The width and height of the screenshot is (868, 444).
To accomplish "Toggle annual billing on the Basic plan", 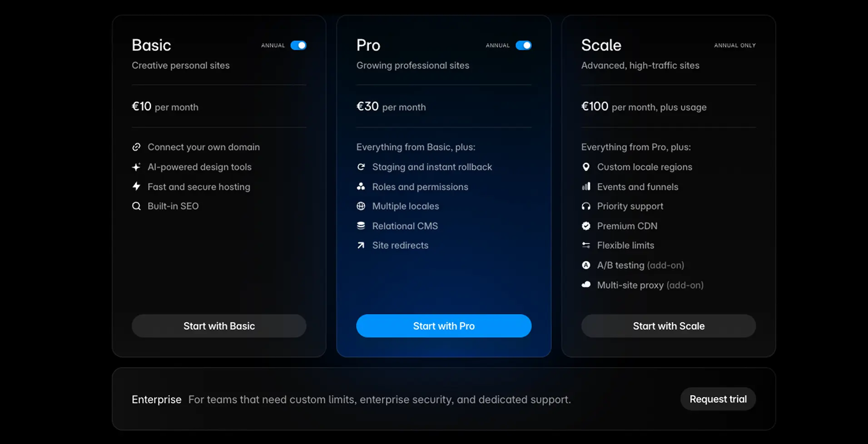I will 299,45.
